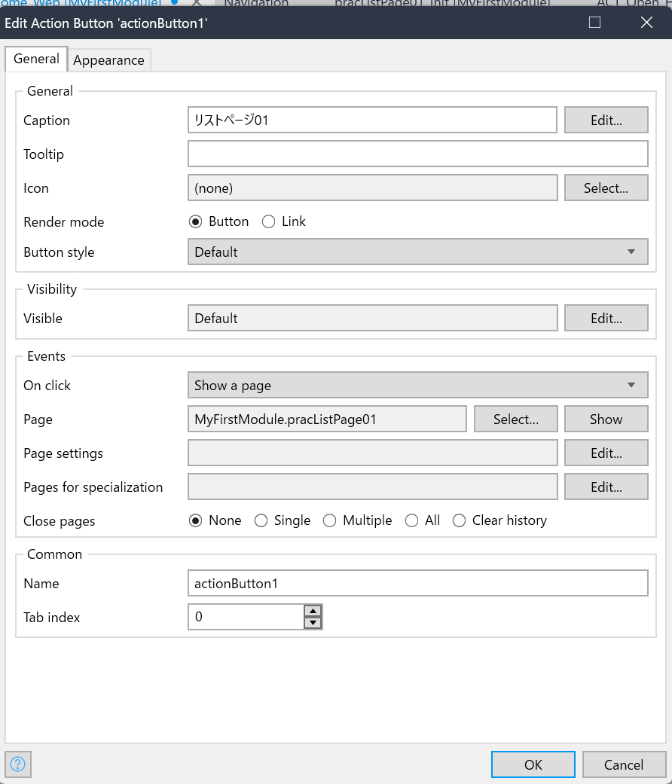Screen dimensions: 672x784
Task: Select Link render mode
Action: pos(269,221)
